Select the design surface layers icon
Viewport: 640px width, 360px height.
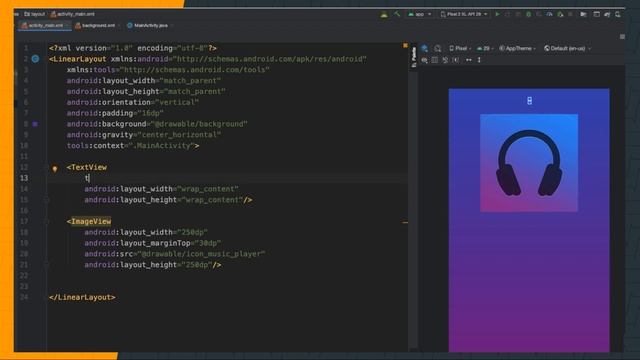[424, 48]
